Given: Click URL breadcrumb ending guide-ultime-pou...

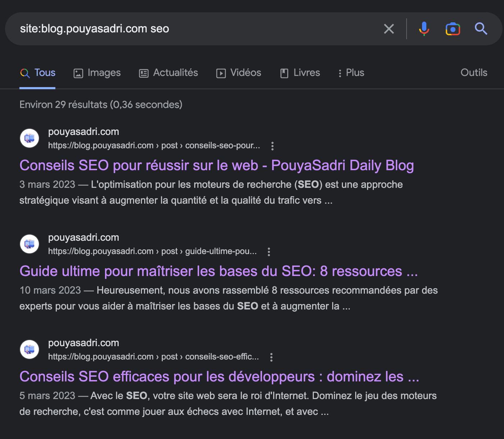Looking at the screenshot, I should (x=152, y=251).
